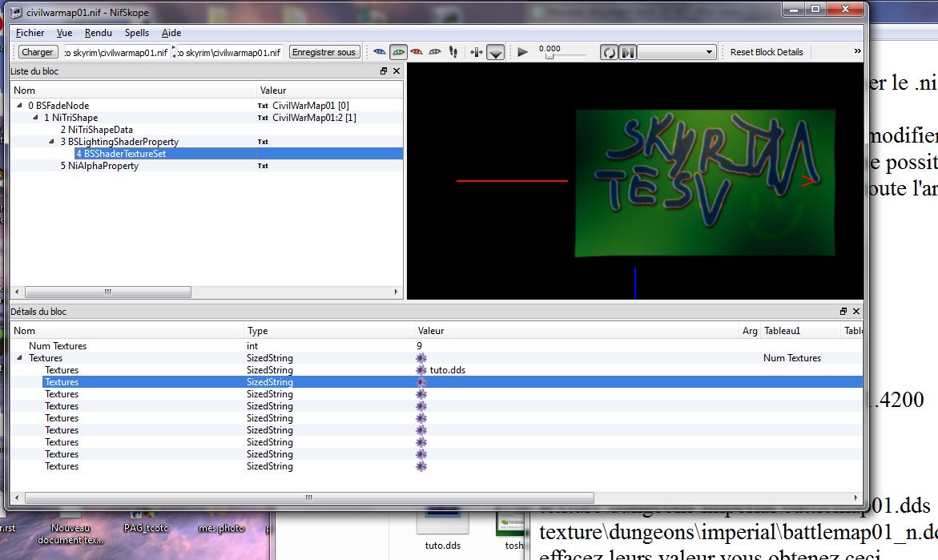Float the Liste du bloc panel

coord(384,71)
